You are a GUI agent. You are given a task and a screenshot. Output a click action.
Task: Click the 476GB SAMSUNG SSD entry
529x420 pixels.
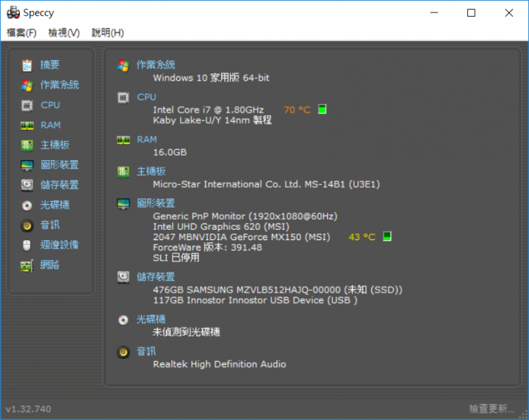pos(278,290)
